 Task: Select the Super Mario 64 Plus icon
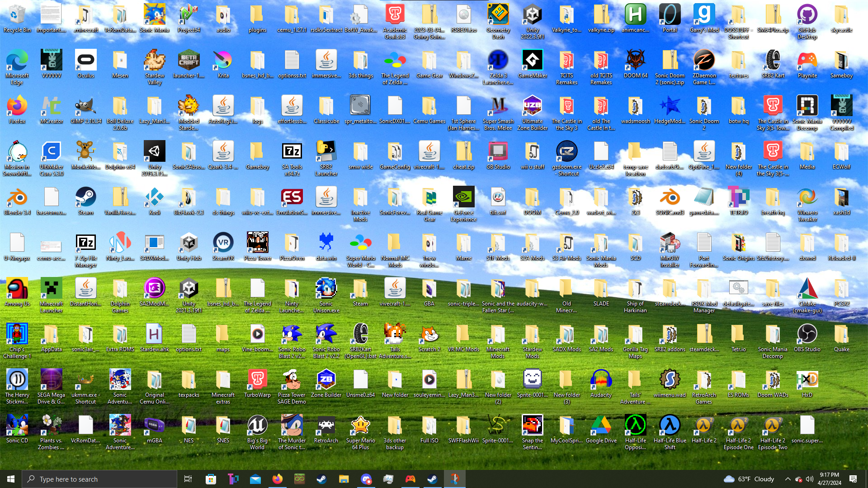pos(361,432)
